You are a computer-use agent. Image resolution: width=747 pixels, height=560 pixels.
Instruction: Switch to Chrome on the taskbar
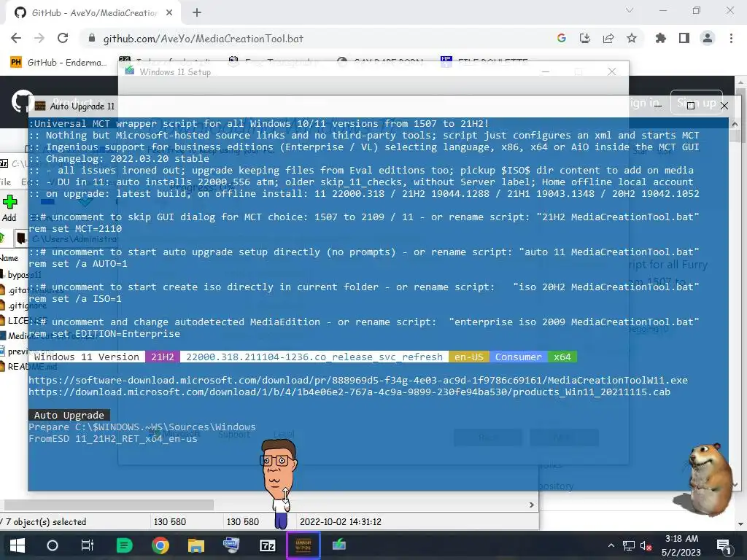160,545
